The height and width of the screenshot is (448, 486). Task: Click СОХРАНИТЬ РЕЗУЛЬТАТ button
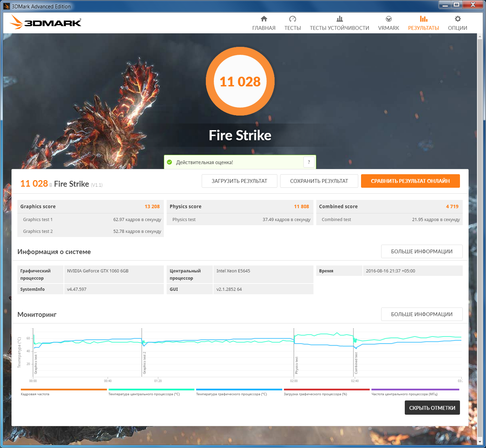[319, 181]
